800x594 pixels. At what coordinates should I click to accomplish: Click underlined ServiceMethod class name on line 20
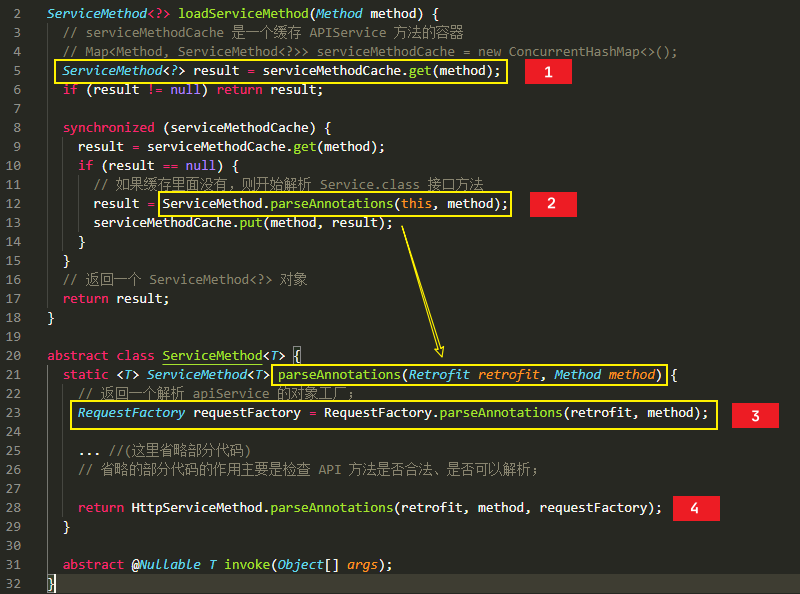pyautogui.click(x=213, y=356)
